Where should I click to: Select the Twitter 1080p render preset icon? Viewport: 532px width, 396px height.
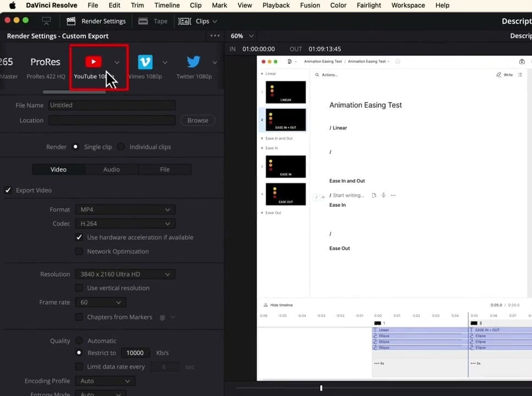tap(193, 62)
